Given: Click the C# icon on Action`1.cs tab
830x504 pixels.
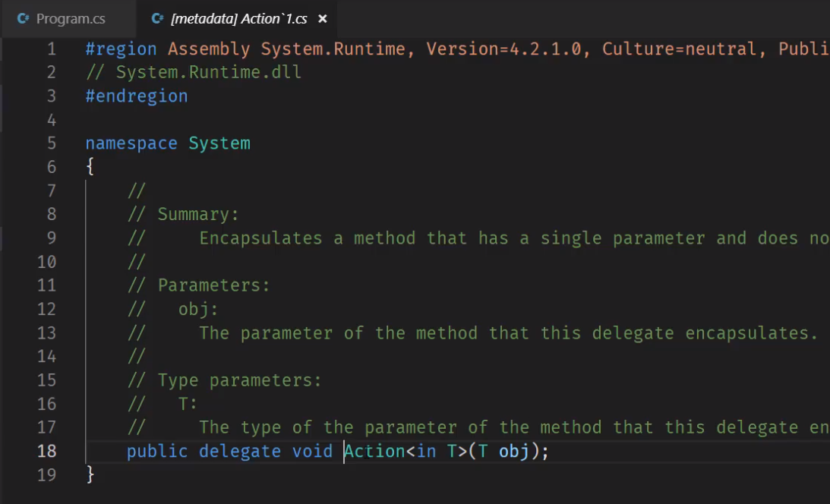Looking at the screenshot, I should click(157, 19).
